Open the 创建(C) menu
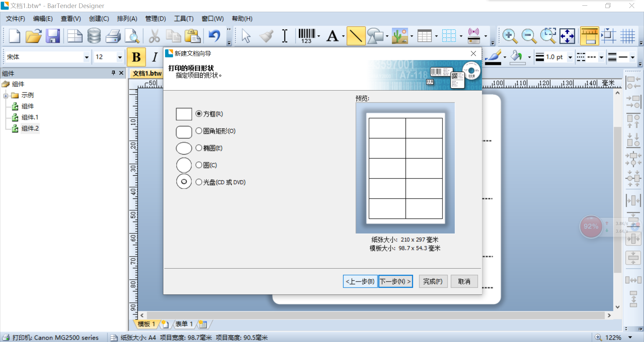The height and width of the screenshot is (342, 644). click(x=99, y=19)
